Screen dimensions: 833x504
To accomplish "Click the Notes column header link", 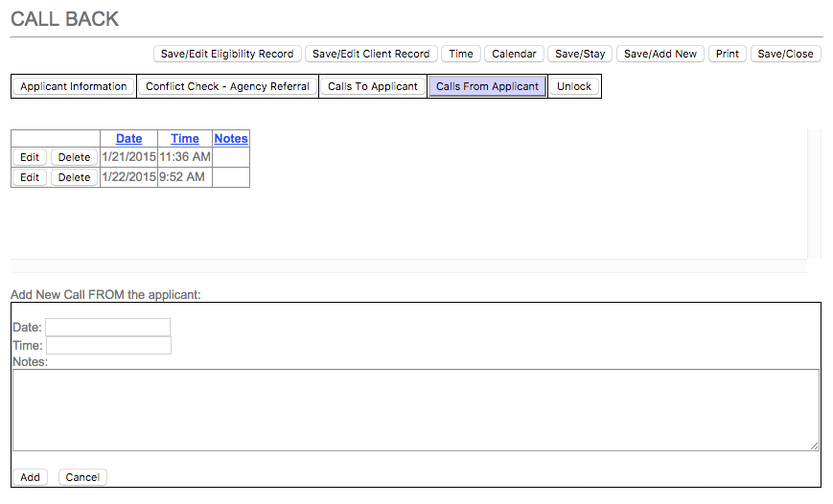I will [231, 139].
